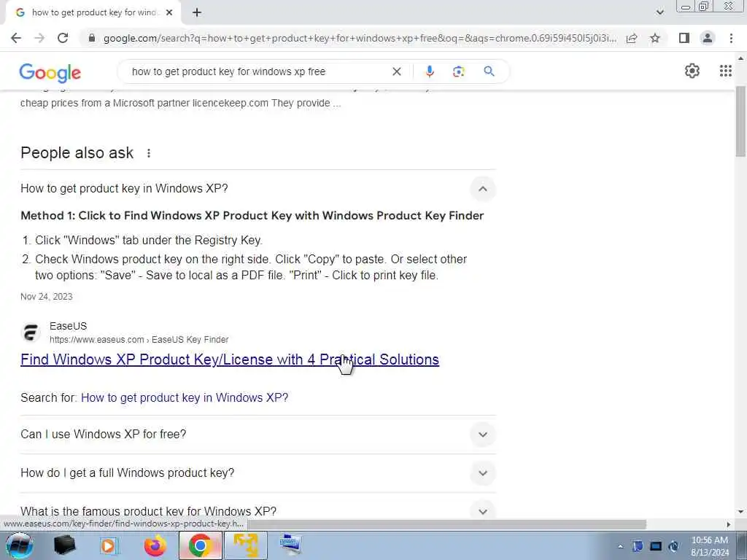Image resolution: width=747 pixels, height=560 pixels.
Task: Click the EaseUS site name
Action: pos(68,326)
